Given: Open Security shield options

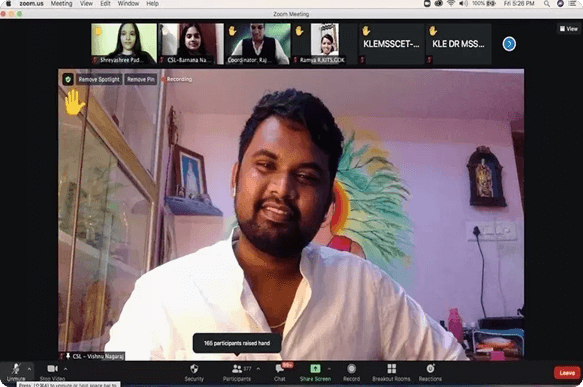Looking at the screenshot, I should point(194,373).
